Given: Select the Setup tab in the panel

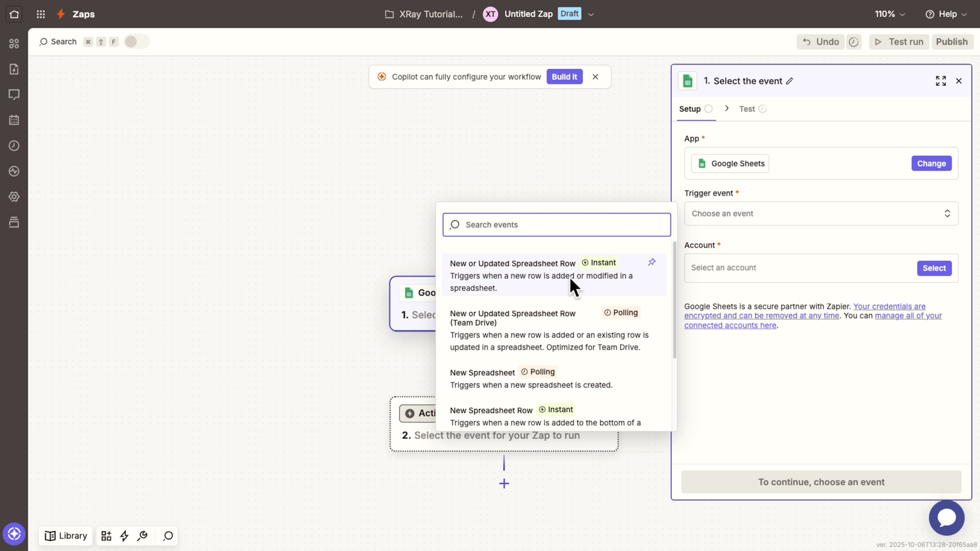Looking at the screenshot, I should tap(690, 109).
